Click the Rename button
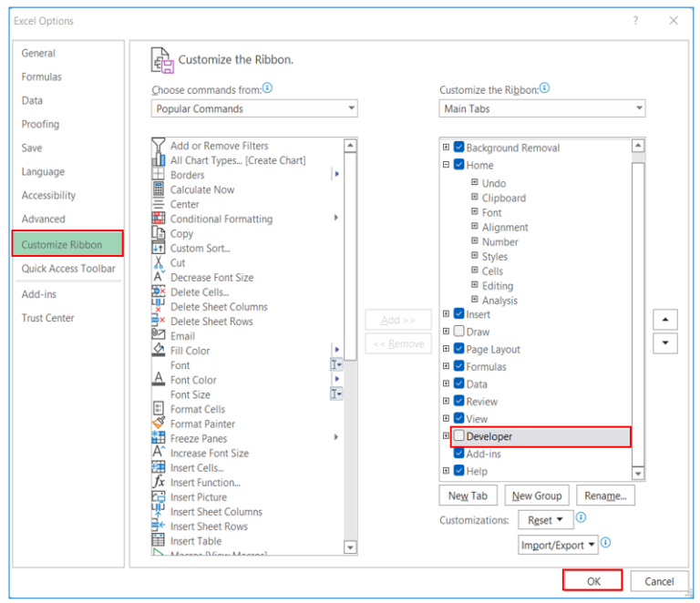 tap(605, 496)
